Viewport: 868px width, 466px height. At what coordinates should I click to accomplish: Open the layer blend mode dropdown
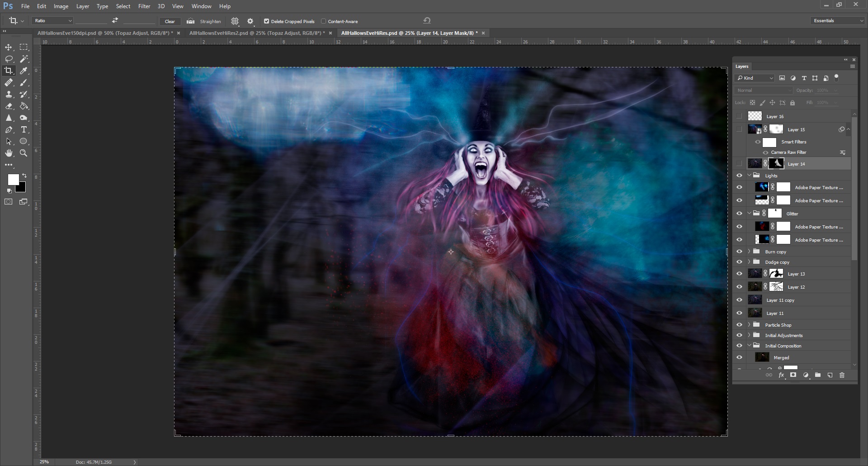tap(763, 90)
